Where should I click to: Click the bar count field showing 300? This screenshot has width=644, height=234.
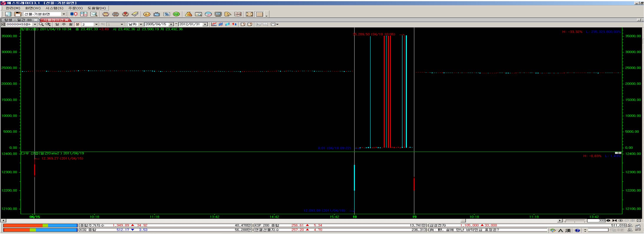[x=596, y=221]
